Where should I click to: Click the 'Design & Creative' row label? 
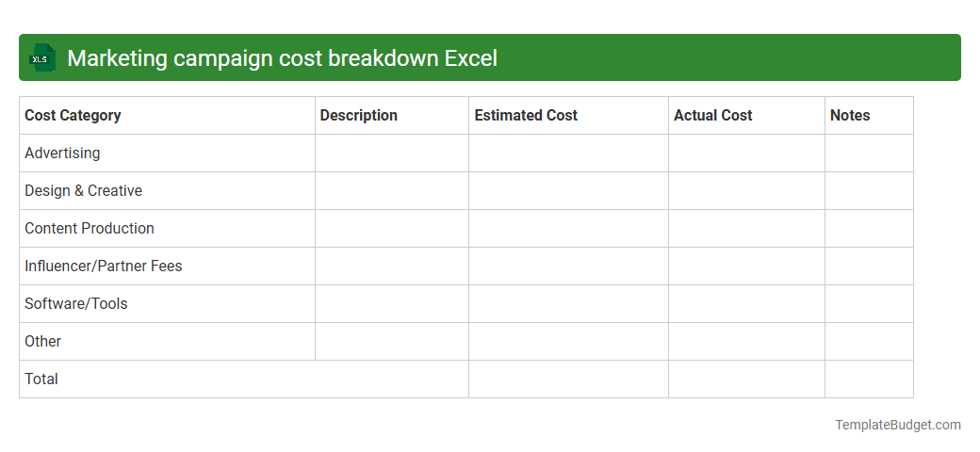[x=83, y=190]
